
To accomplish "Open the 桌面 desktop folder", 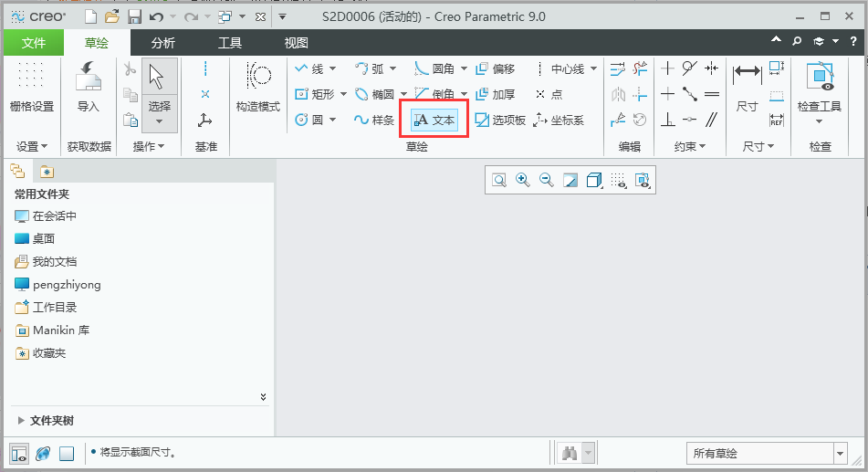I will pyautogui.click(x=35, y=239).
